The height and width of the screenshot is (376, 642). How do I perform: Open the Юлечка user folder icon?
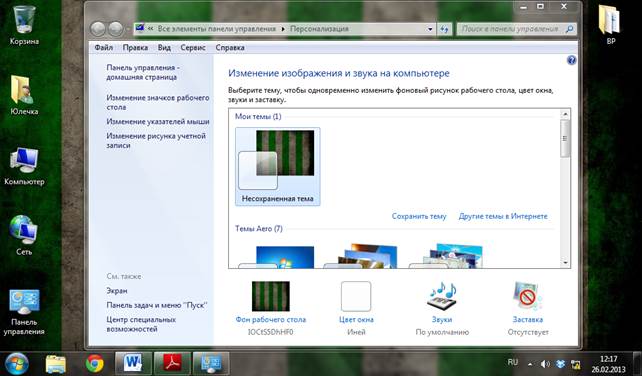(x=24, y=94)
